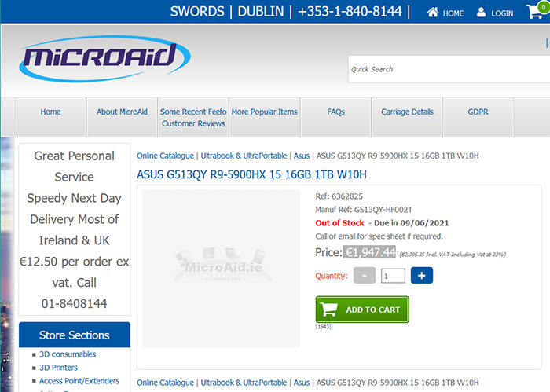Focus the Quick Search field
This screenshot has width=550, height=392.
pos(449,69)
